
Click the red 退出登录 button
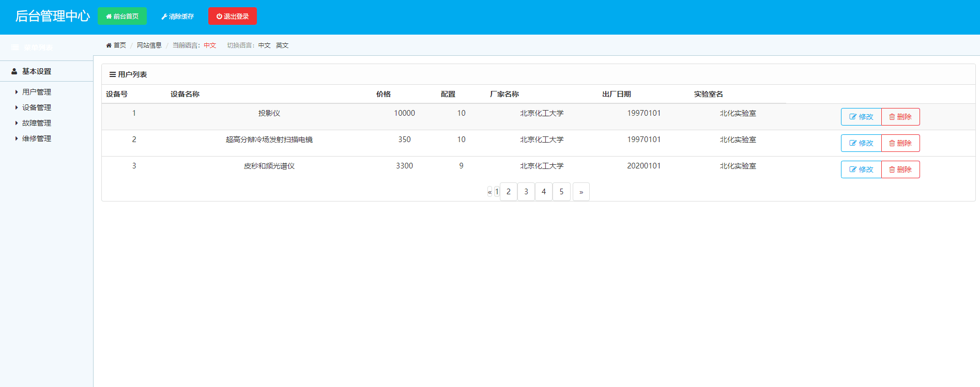(x=233, y=16)
